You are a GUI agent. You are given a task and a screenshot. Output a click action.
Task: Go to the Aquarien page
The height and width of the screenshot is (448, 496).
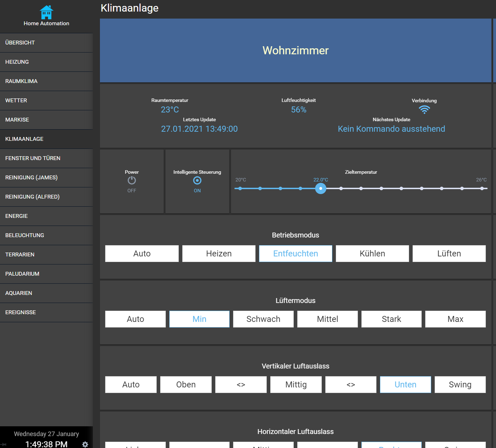[x=46, y=293]
